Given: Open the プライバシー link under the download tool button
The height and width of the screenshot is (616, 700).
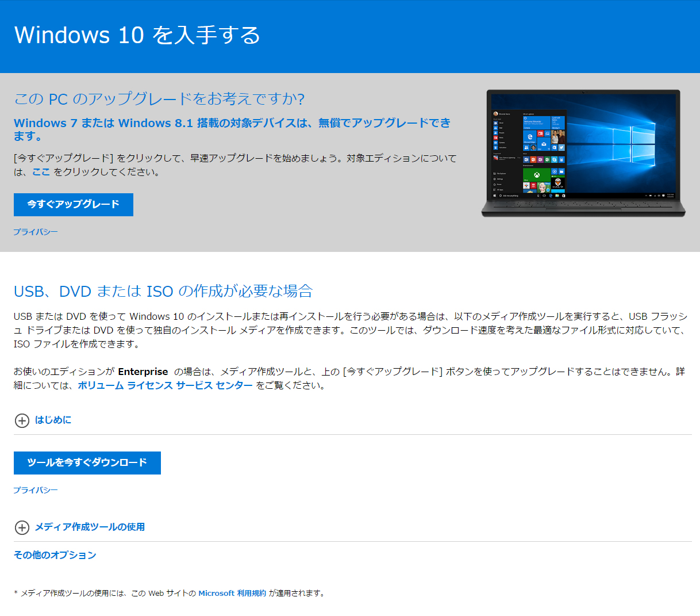Looking at the screenshot, I should tap(36, 490).
